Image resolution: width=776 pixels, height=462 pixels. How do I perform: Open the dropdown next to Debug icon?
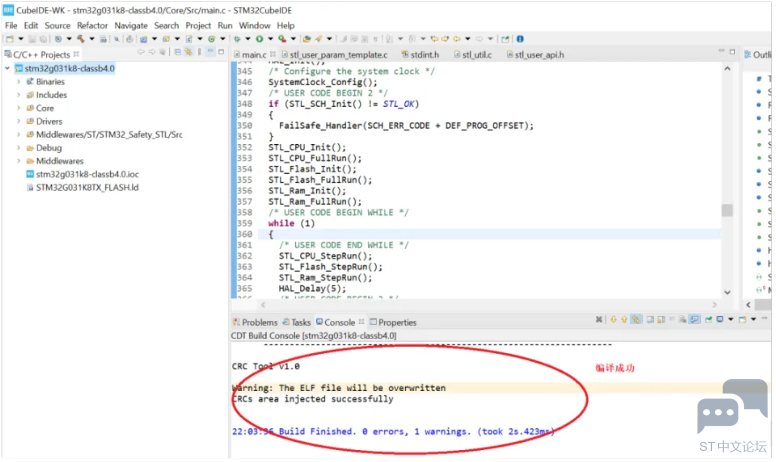(x=248, y=39)
